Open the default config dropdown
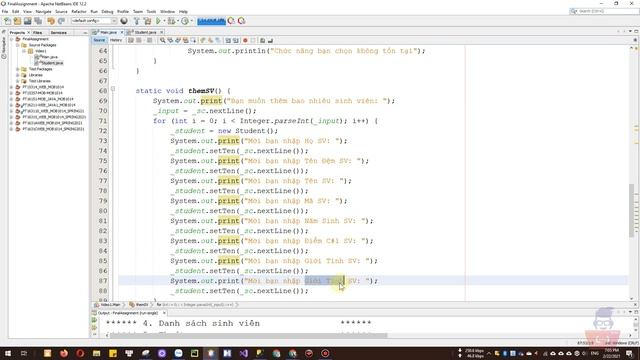This screenshot has height=360, width=640. point(94,21)
